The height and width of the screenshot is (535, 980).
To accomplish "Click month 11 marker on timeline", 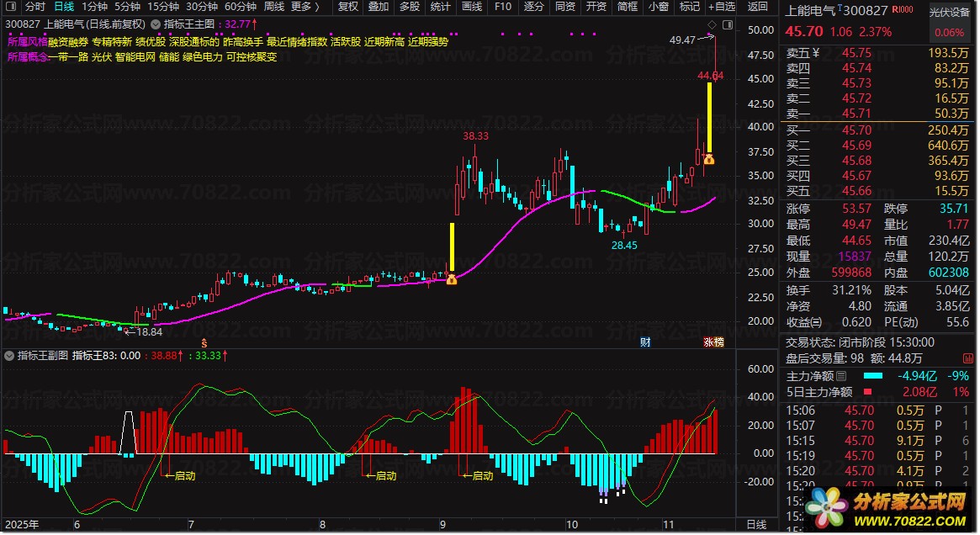I will (x=669, y=525).
